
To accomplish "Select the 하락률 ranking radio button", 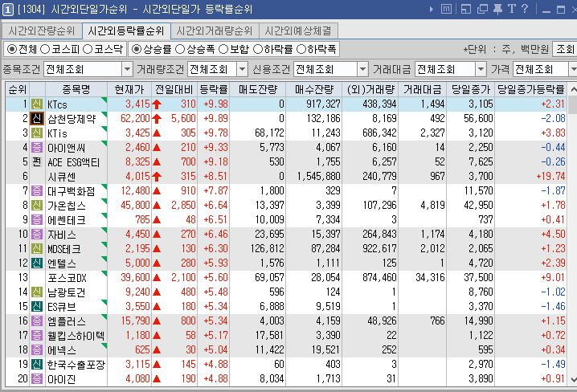I will point(258,49).
